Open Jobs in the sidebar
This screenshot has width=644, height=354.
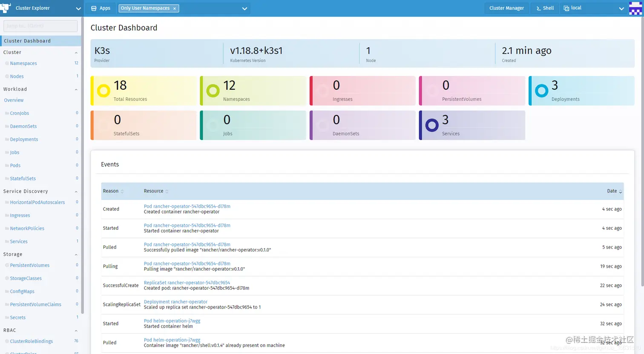[14, 152]
